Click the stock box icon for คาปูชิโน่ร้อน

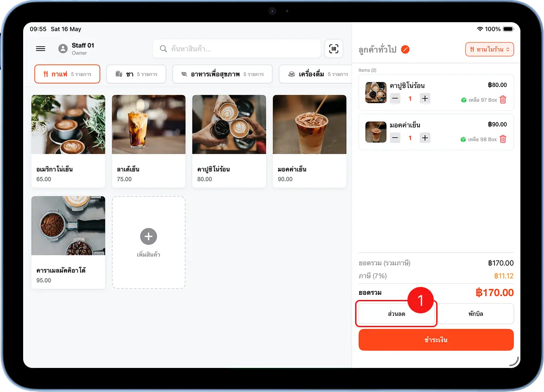click(x=463, y=100)
